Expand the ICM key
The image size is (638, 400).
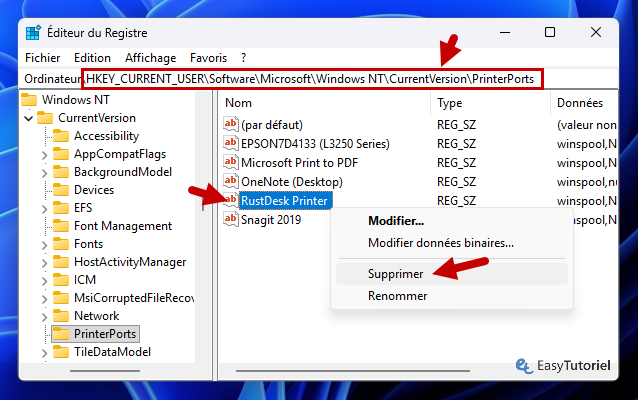[x=44, y=281]
